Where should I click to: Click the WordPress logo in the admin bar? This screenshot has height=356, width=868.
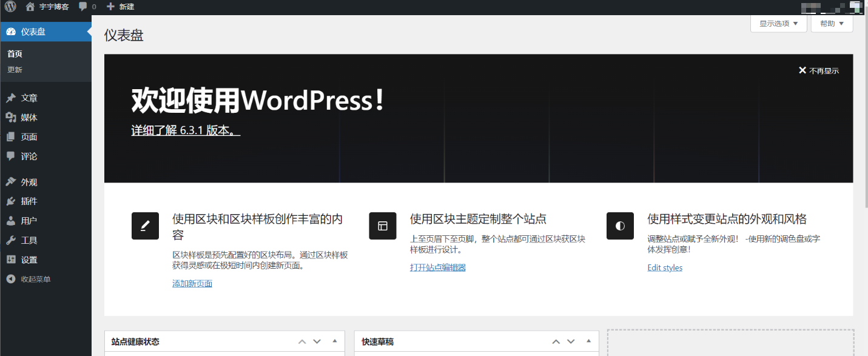pyautogui.click(x=11, y=7)
